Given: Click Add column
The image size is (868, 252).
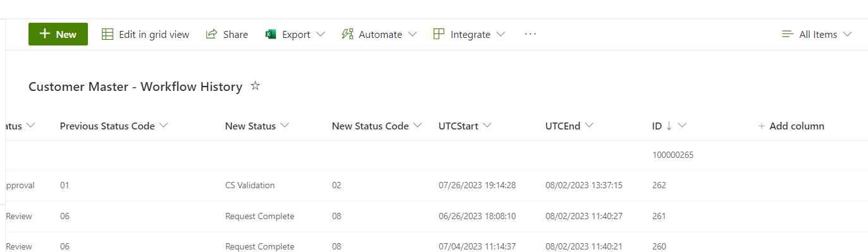Looking at the screenshot, I should [x=791, y=126].
